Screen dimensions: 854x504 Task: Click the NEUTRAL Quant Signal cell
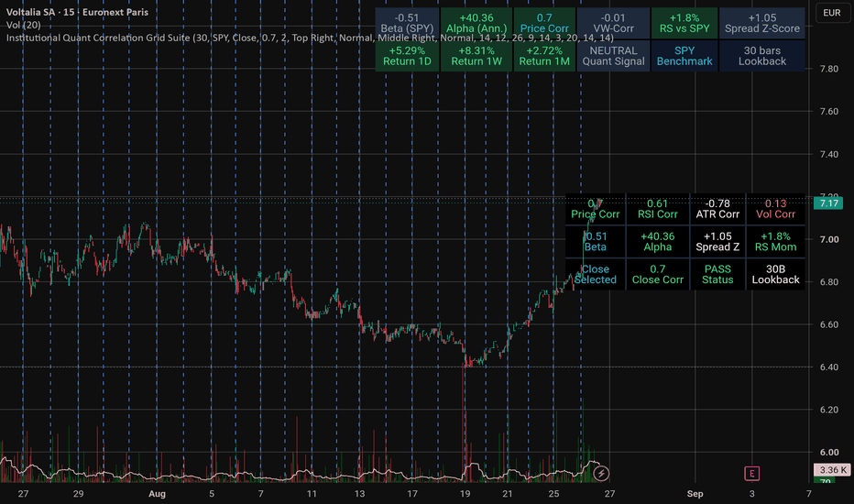click(x=613, y=56)
